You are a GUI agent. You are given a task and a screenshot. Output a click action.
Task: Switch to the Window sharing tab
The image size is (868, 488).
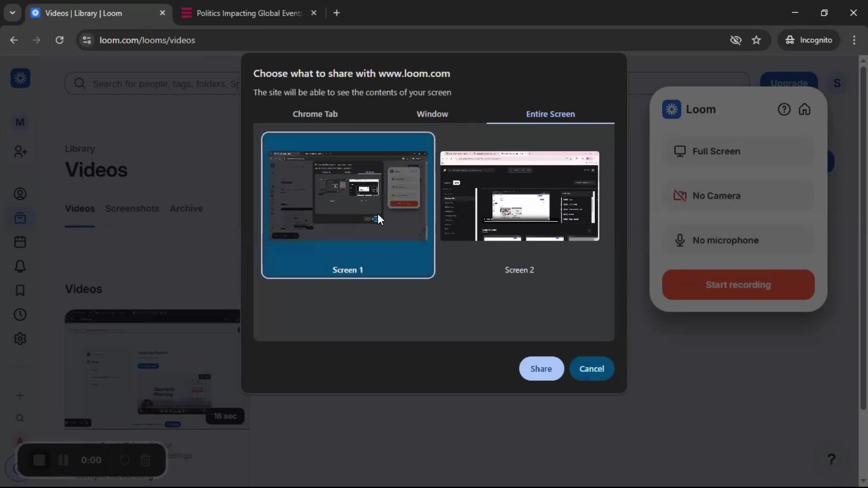pos(432,114)
